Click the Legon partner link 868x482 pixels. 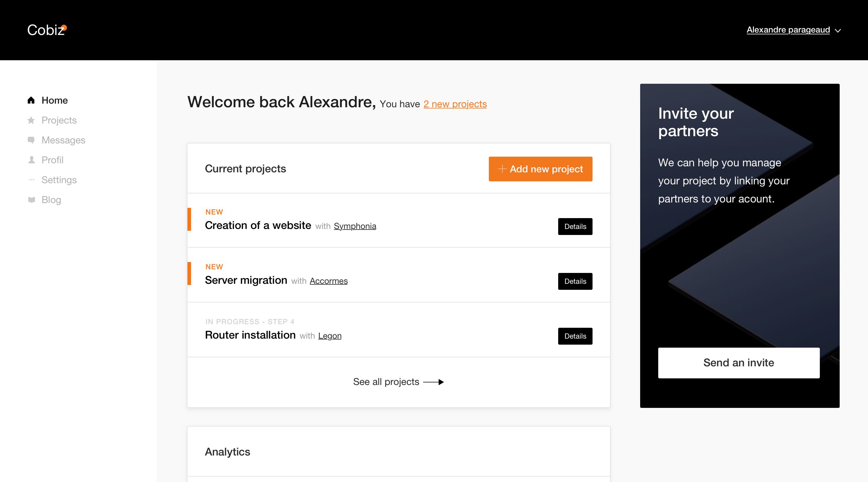click(329, 336)
